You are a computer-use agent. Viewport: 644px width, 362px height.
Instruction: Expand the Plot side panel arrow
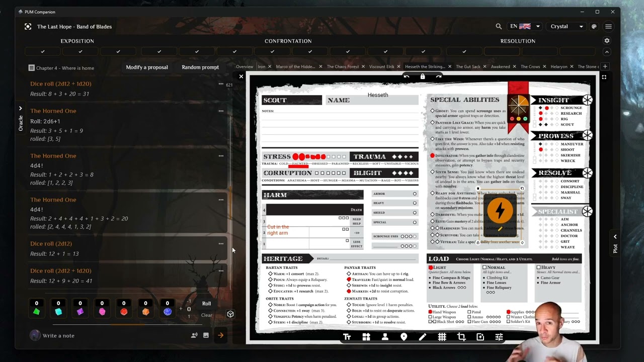pos(615,236)
